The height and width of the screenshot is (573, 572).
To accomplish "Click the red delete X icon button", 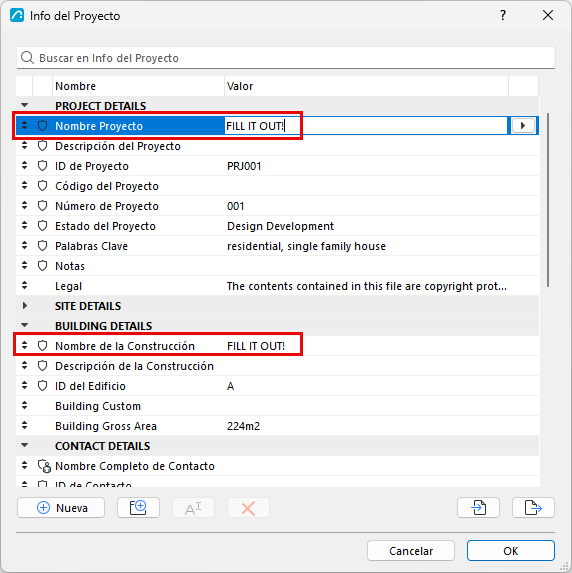I will click(x=248, y=508).
